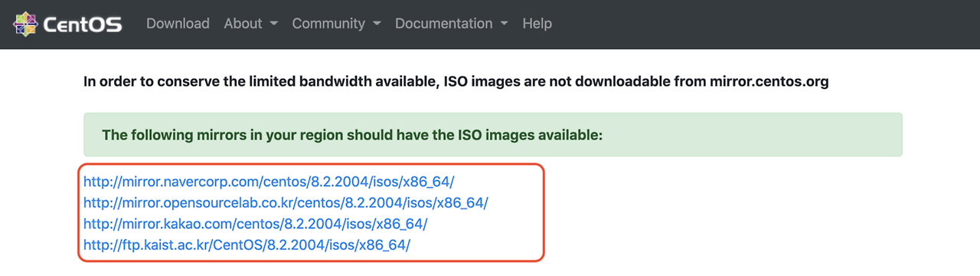This screenshot has height=276, width=980.
Task: Click empty dark navbar area right of Help
Action: click(x=766, y=24)
